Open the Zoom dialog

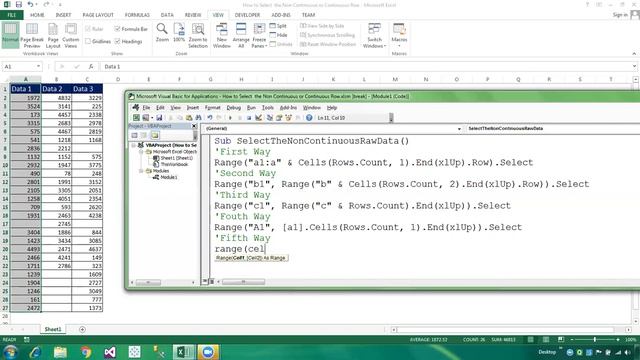(x=162, y=33)
